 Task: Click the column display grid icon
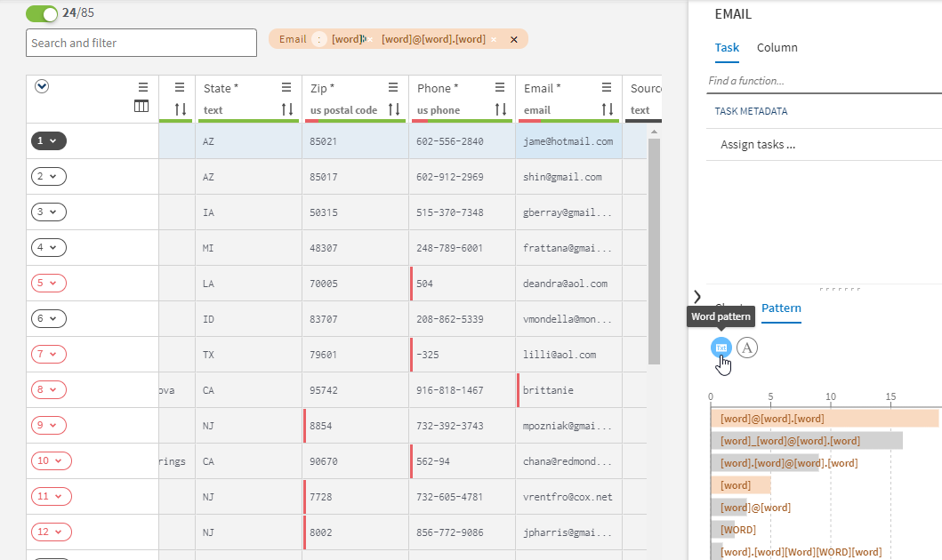[141, 107]
